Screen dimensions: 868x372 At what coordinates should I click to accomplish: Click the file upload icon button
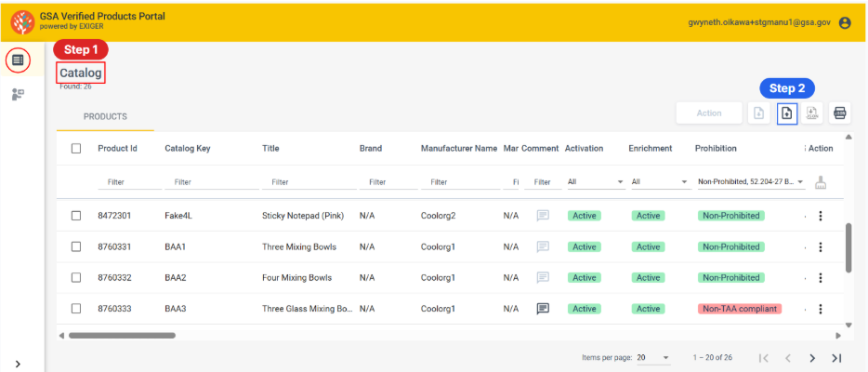click(x=787, y=113)
